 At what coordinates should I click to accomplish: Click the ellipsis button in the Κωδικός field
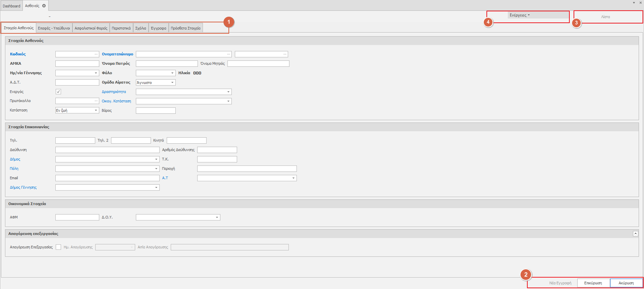[x=96, y=54]
